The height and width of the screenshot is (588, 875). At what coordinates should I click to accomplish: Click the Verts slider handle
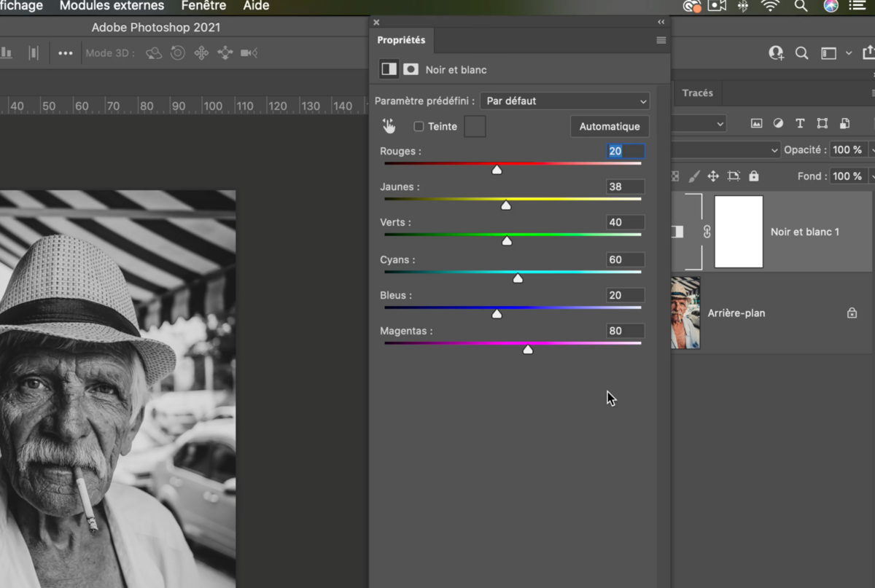[x=507, y=241]
